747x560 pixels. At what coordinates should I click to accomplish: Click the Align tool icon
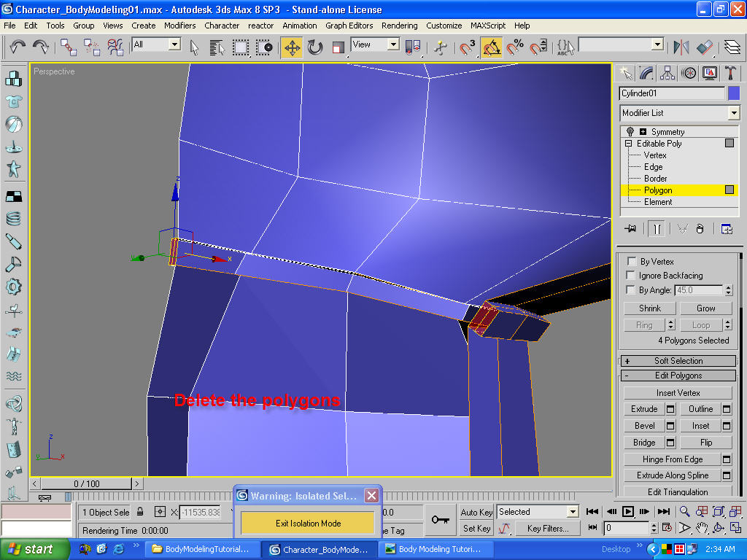[x=704, y=47]
